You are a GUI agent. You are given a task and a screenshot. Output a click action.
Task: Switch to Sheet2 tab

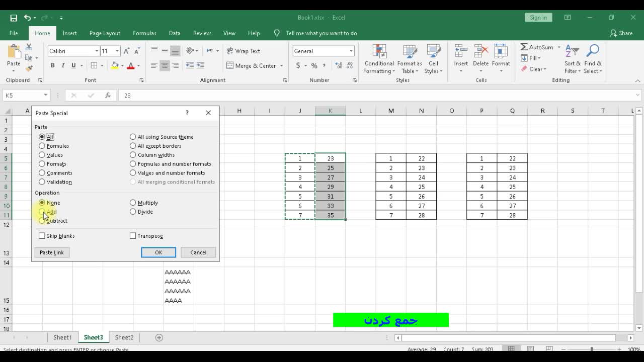[124, 337]
